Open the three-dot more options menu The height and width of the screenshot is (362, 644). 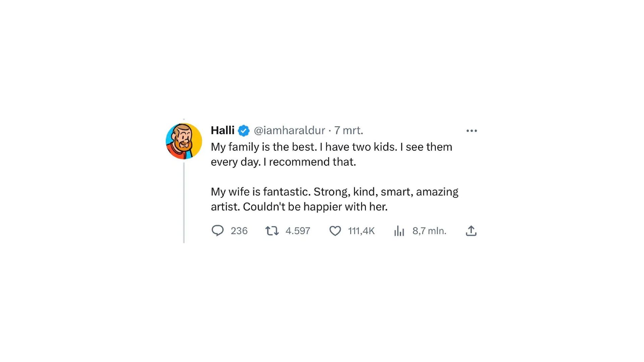click(471, 131)
